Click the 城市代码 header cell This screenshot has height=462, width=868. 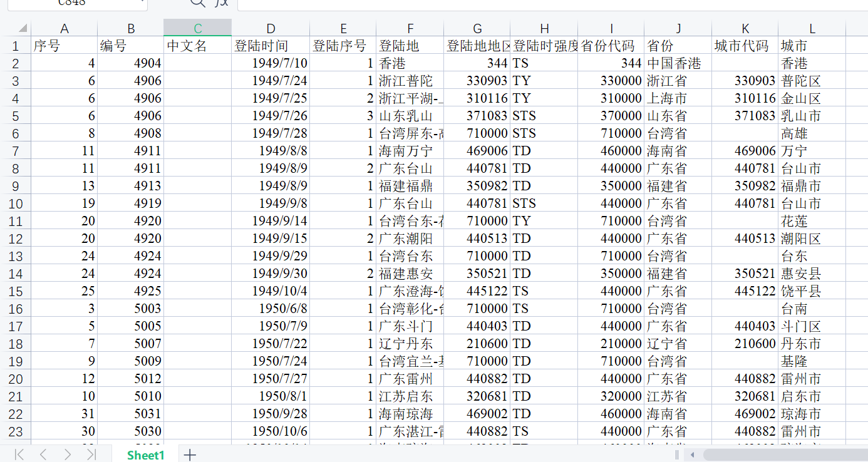pos(745,46)
